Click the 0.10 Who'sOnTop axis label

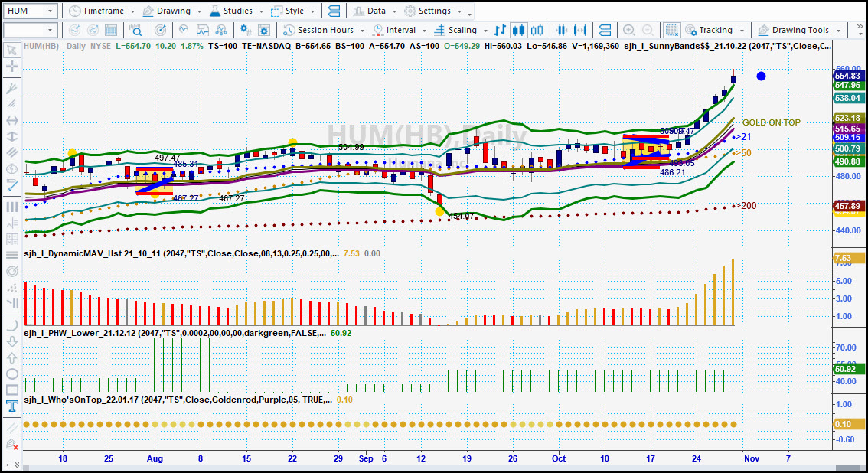(847, 424)
